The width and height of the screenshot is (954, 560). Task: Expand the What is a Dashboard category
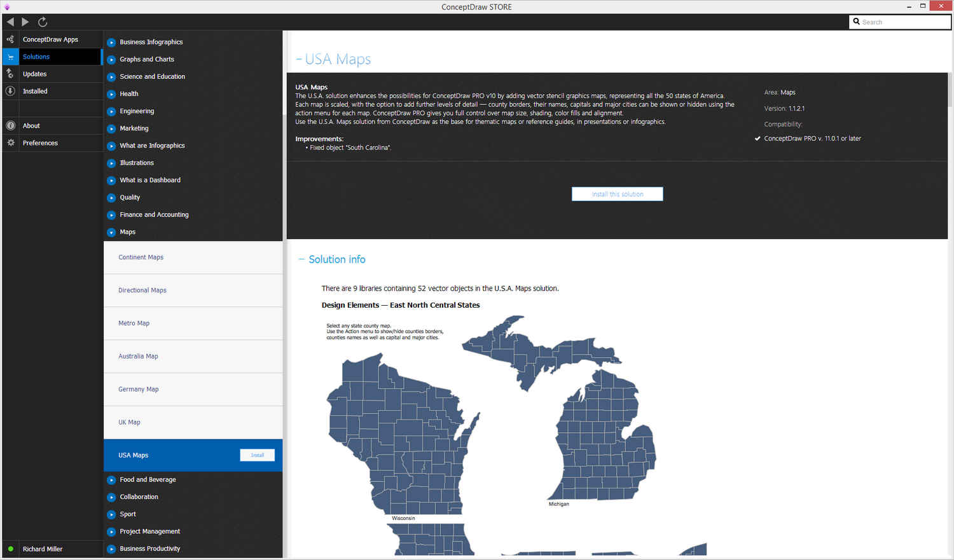pyautogui.click(x=111, y=181)
